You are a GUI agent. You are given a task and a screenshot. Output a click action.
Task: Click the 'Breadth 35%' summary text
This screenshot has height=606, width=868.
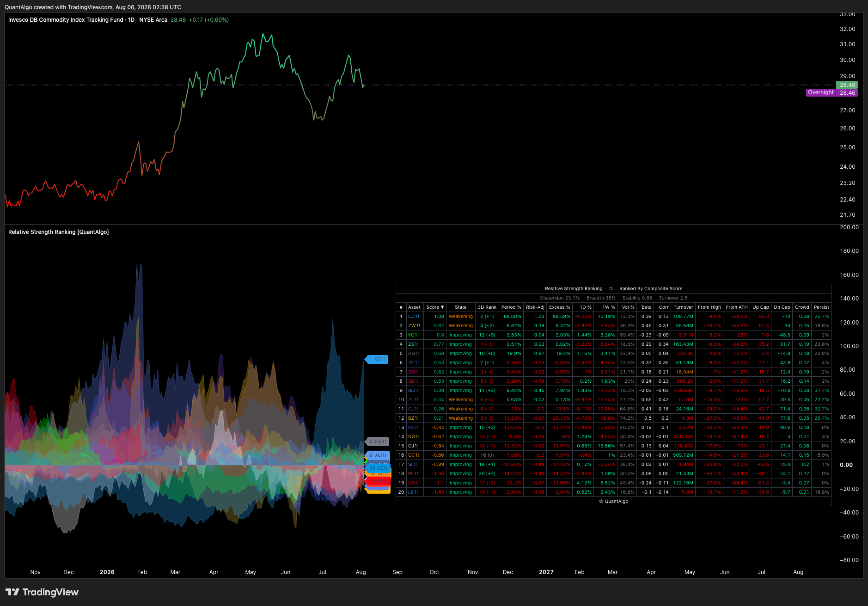[601, 298]
